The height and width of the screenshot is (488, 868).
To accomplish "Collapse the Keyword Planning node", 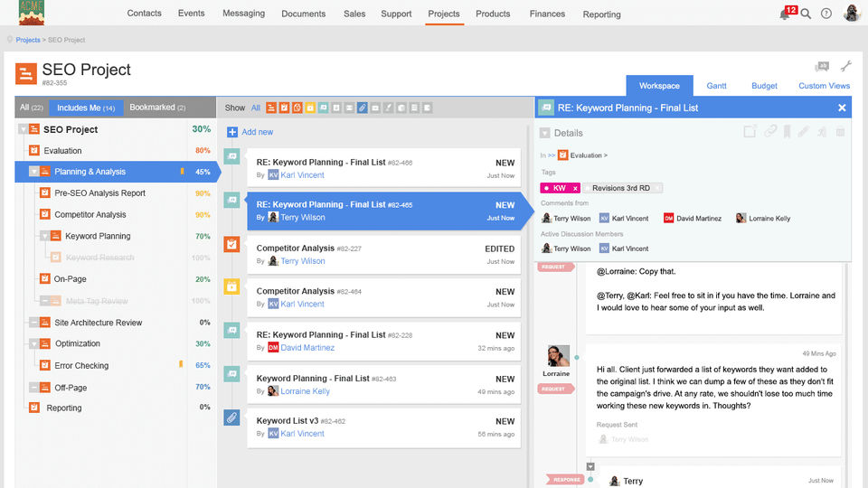I will click(45, 236).
